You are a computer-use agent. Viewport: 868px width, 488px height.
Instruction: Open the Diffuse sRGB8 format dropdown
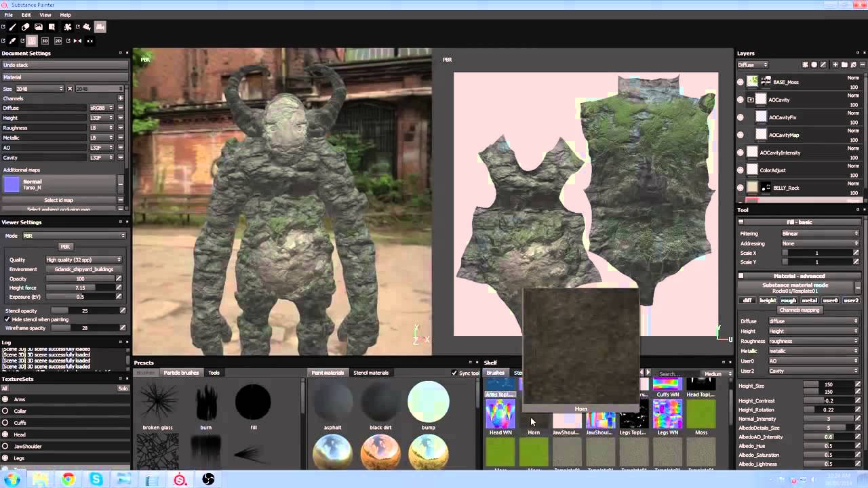tap(100, 108)
